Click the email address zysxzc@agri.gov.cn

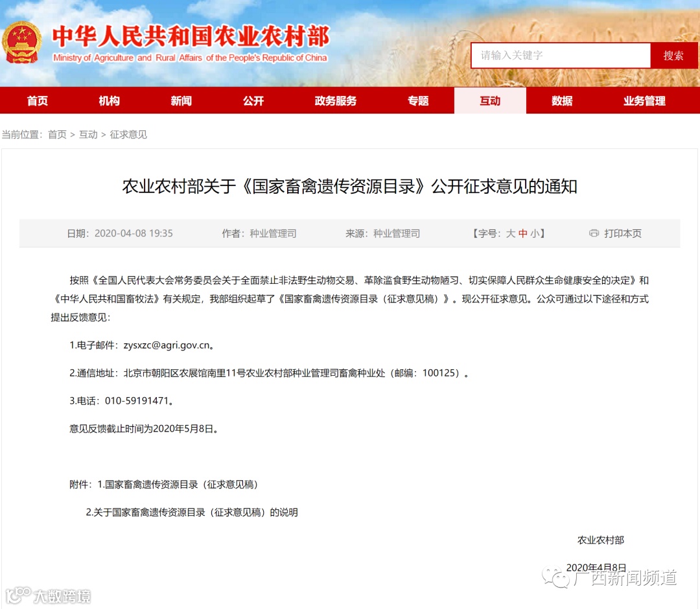(167, 345)
